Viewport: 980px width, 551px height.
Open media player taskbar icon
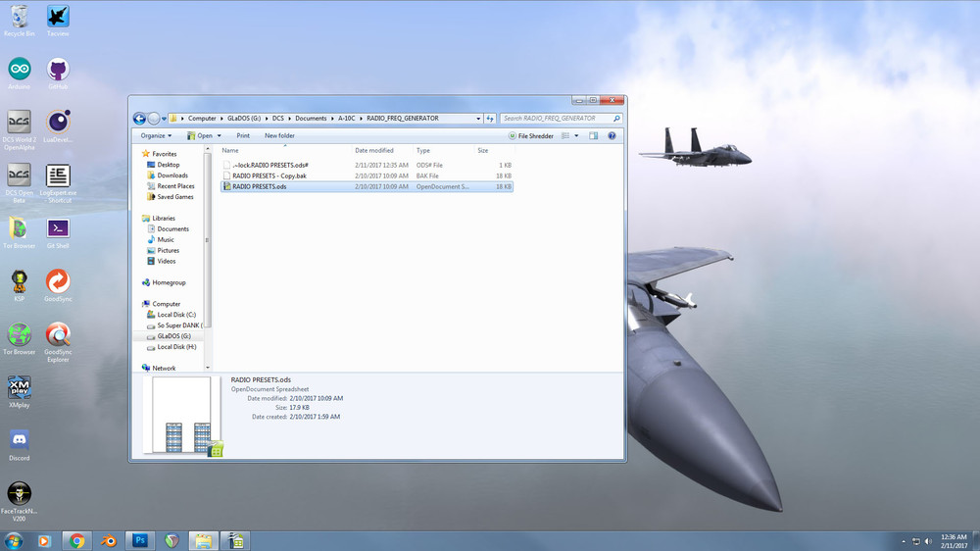tap(44, 541)
